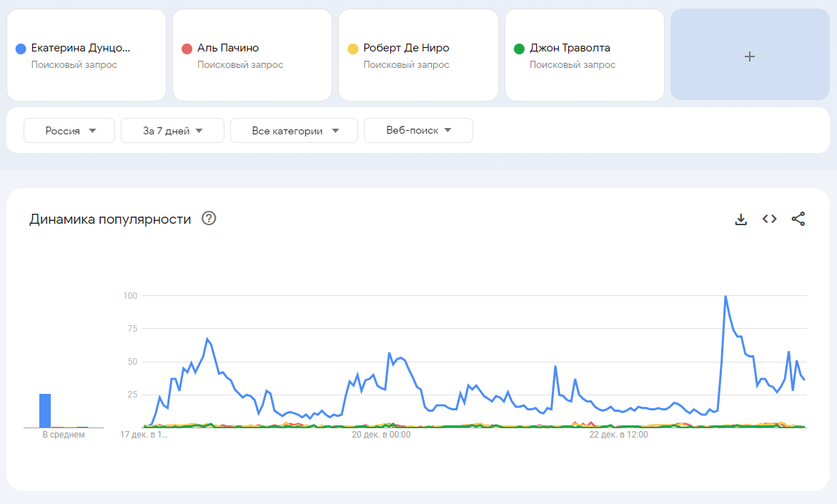Image resolution: width=837 pixels, height=504 pixels.
Task: Download the interest over time chart data
Action: point(741,219)
